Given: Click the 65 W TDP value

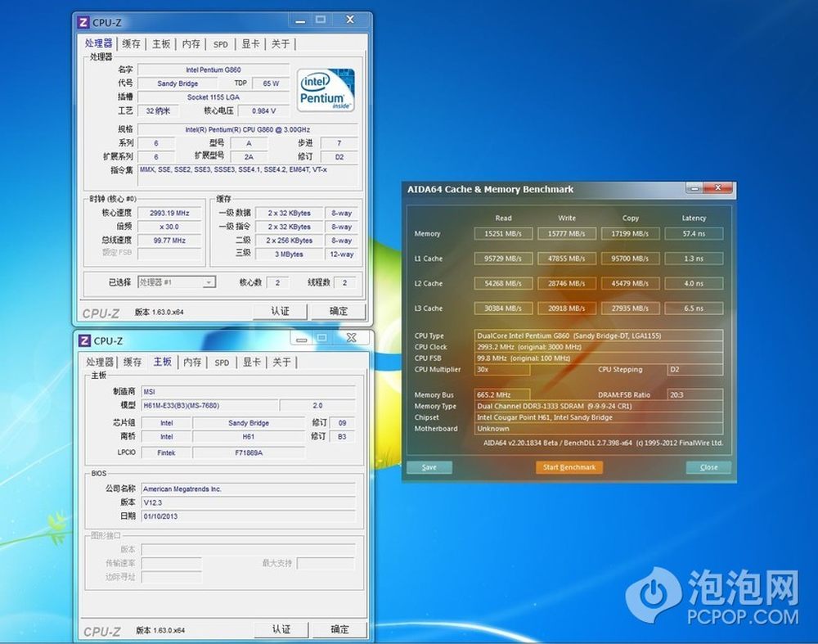Looking at the screenshot, I should click(271, 83).
